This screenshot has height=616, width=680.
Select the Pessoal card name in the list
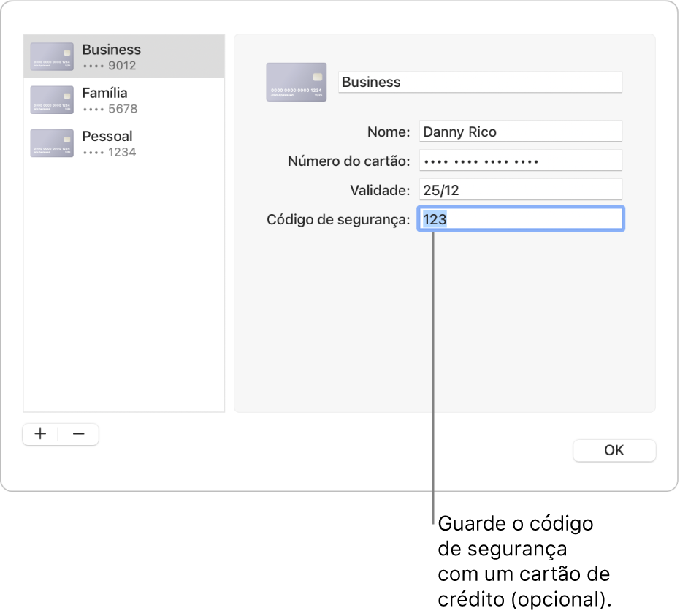[x=107, y=136]
